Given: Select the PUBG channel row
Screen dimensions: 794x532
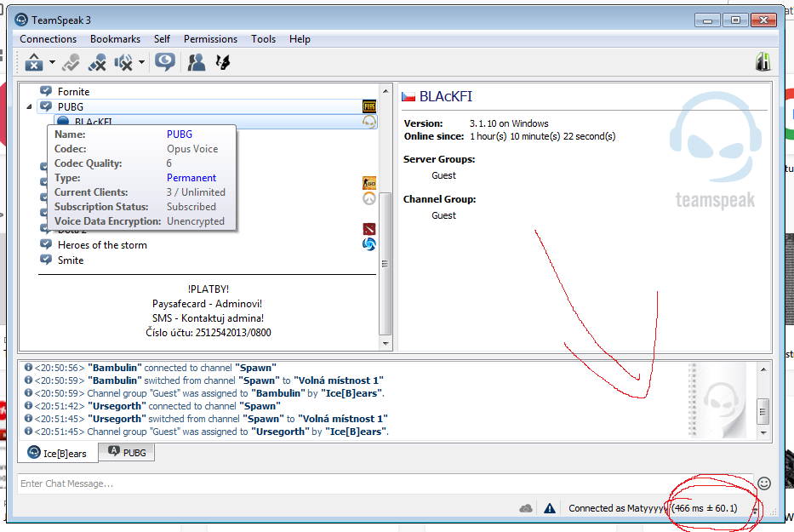Looking at the screenshot, I should point(208,107).
